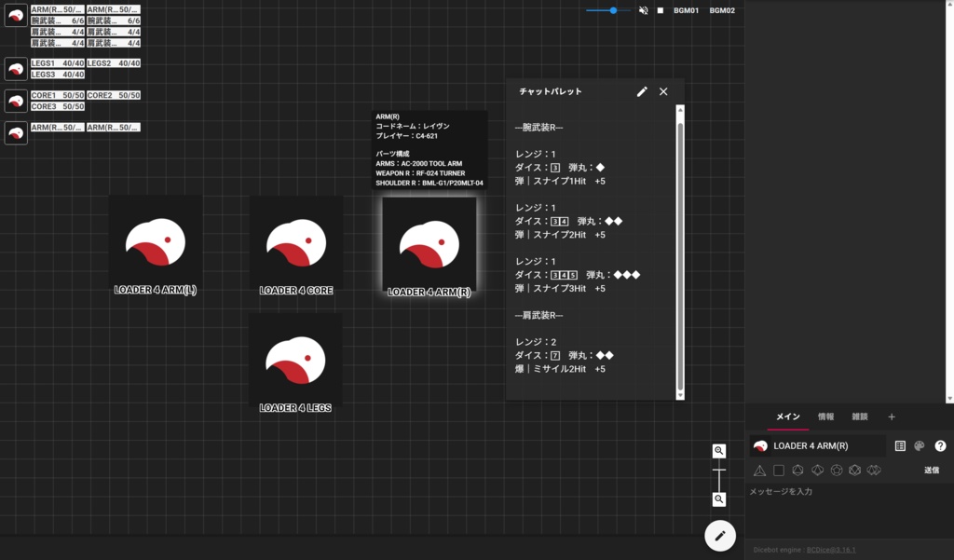Select the d4 triangle dice icon

coord(759,471)
